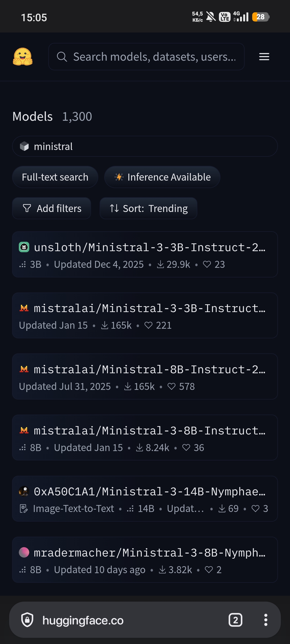This screenshot has height=644, width=290.
Task: Click the ministral model filter field
Action: [145, 146]
